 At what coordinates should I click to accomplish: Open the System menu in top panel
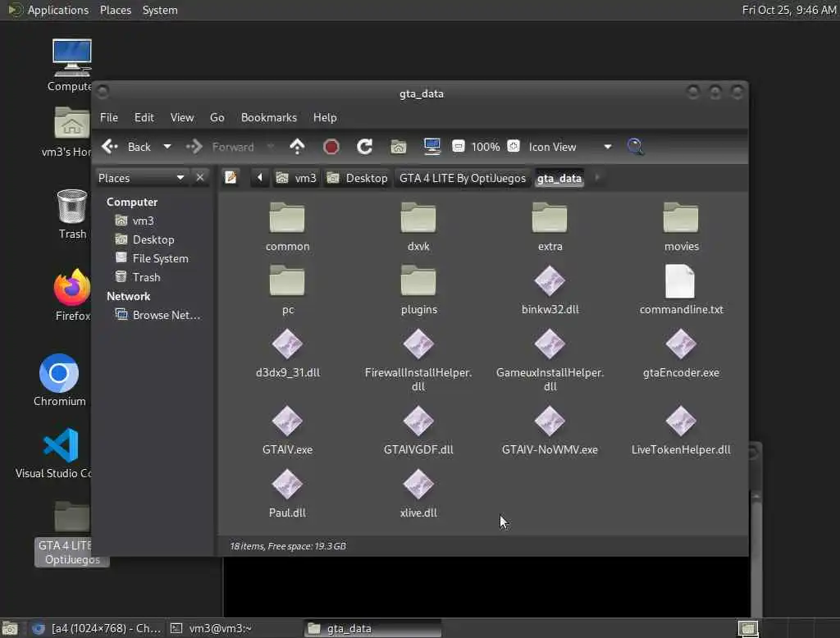160,10
